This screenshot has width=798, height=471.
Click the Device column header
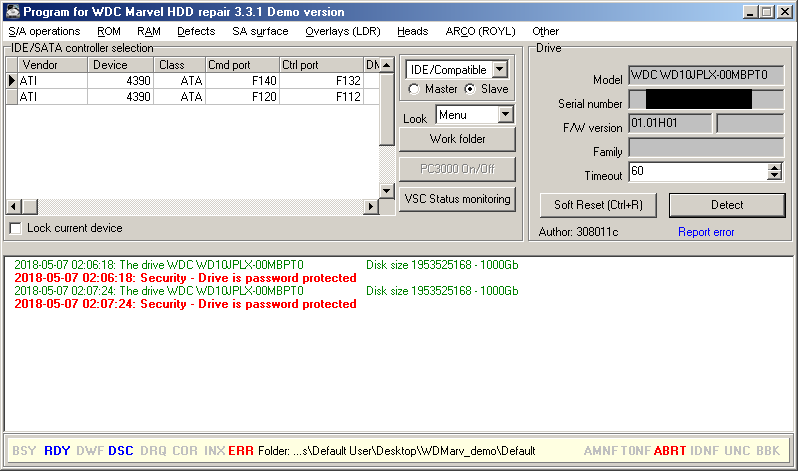(x=121, y=65)
